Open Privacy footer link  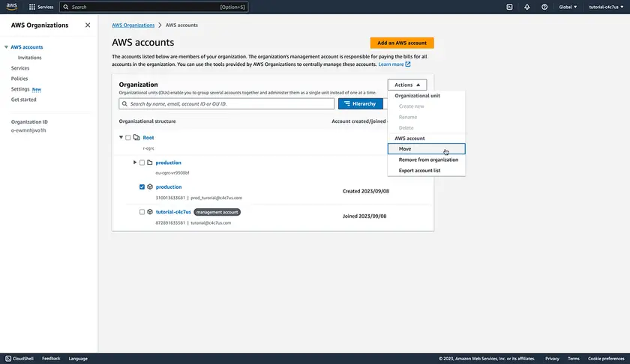coord(552,358)
